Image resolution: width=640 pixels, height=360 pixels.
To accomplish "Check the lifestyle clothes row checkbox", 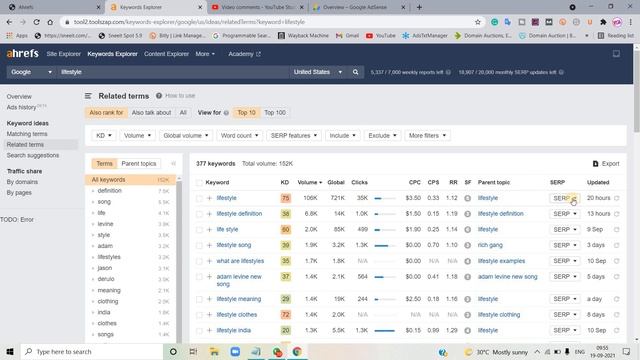I will pos(199,315).
